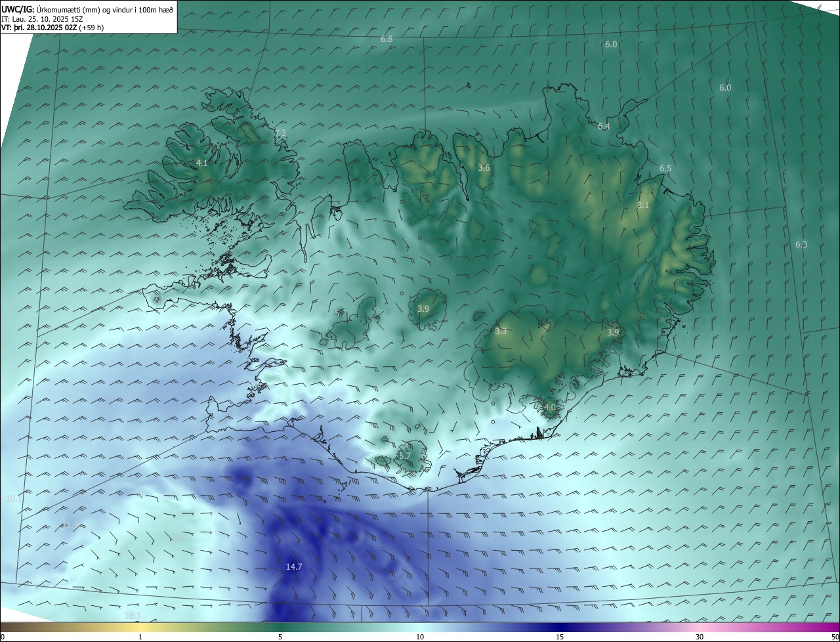This screenshot has height=642, width=840.
Task: Click the colour scale tick labelled 30
Action: pyautogui.click(x=700, y=637)
